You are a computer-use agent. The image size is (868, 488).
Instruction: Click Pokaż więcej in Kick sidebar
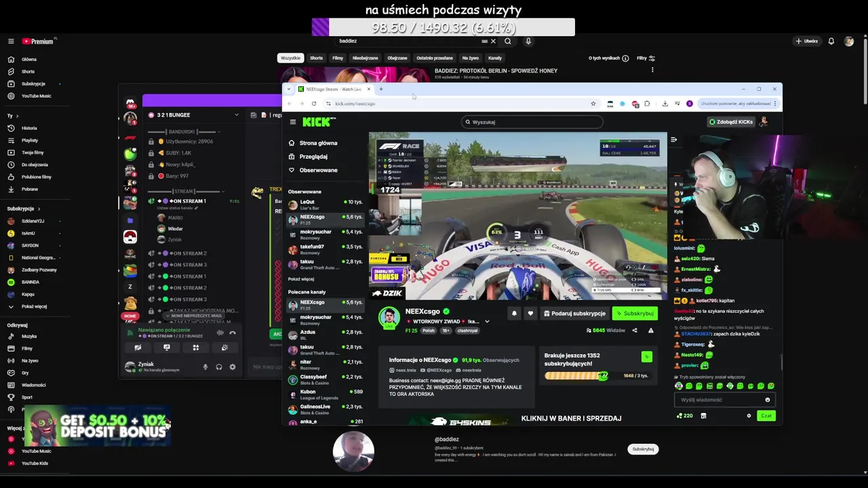pyautogui.click(x=300, y=279)
